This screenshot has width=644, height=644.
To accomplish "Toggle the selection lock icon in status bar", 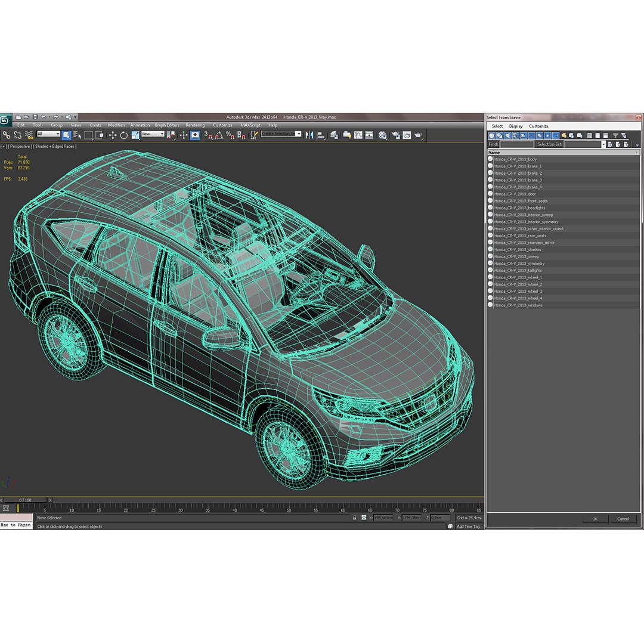I will (354, 518).
